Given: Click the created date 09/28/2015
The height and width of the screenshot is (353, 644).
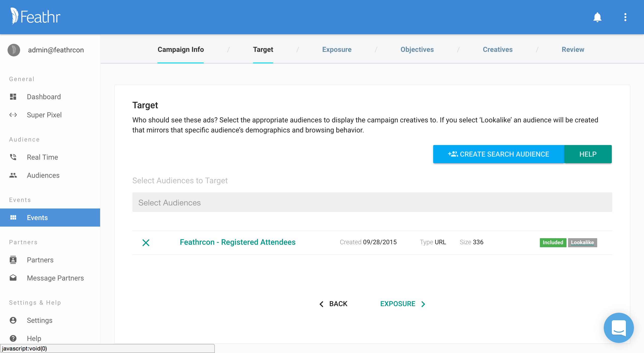Looking at the screenshot, I should (380, 242).
